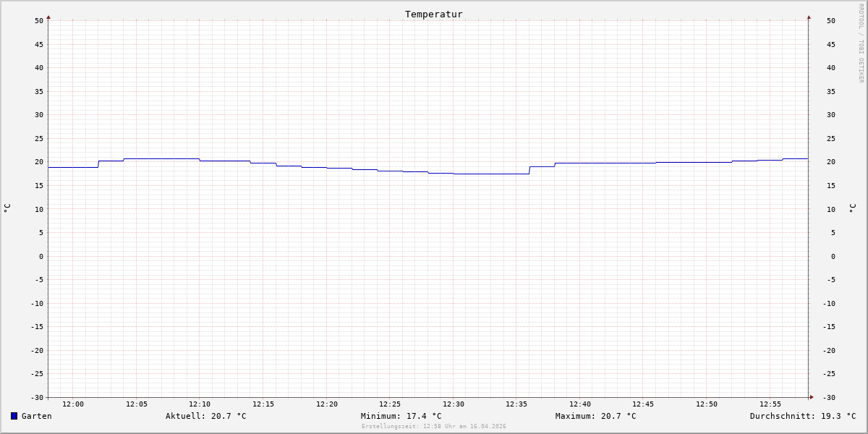Click the 12:20 time axis label
Image resolution: width=868 pixels, height=434 pixels.
pos(327,404)
